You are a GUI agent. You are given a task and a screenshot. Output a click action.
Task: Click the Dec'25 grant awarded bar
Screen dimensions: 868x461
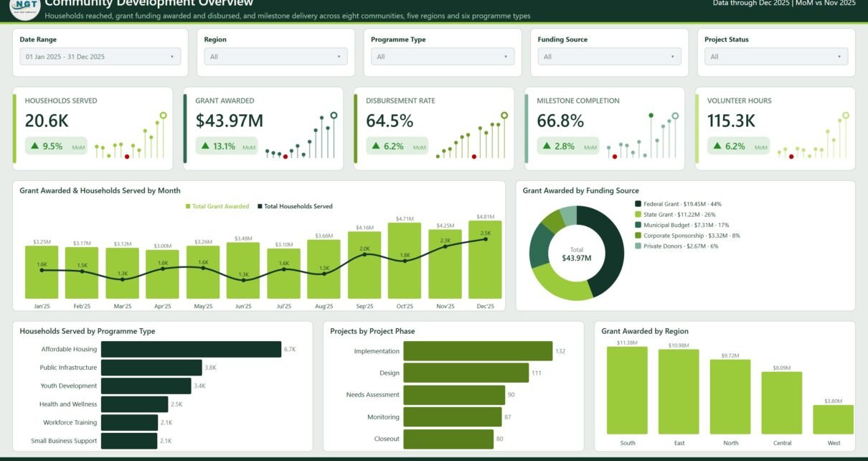pyautogui.click(x=485, y=259)
